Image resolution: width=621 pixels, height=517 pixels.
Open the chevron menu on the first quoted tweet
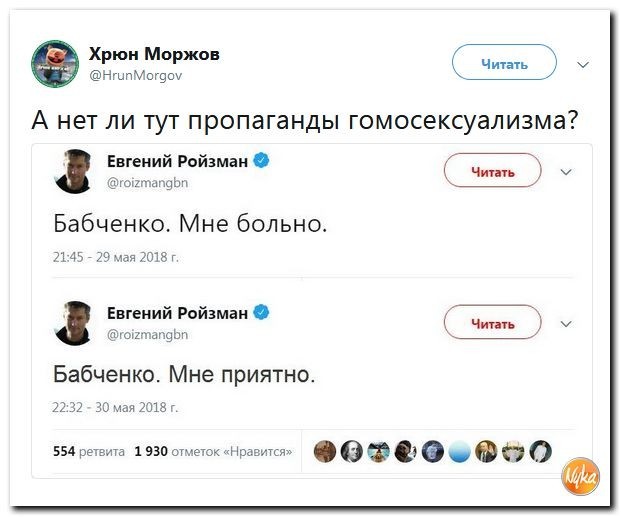566,171
